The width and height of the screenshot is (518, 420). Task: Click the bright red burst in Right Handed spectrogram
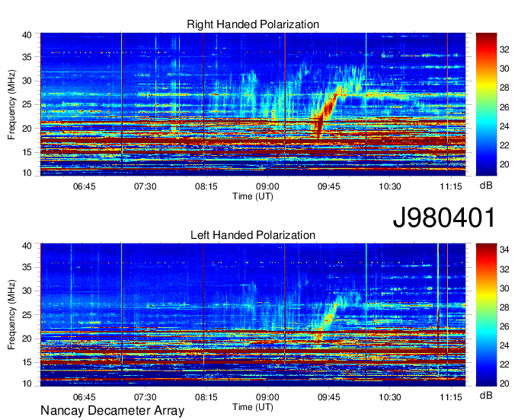tap(326, 110)
